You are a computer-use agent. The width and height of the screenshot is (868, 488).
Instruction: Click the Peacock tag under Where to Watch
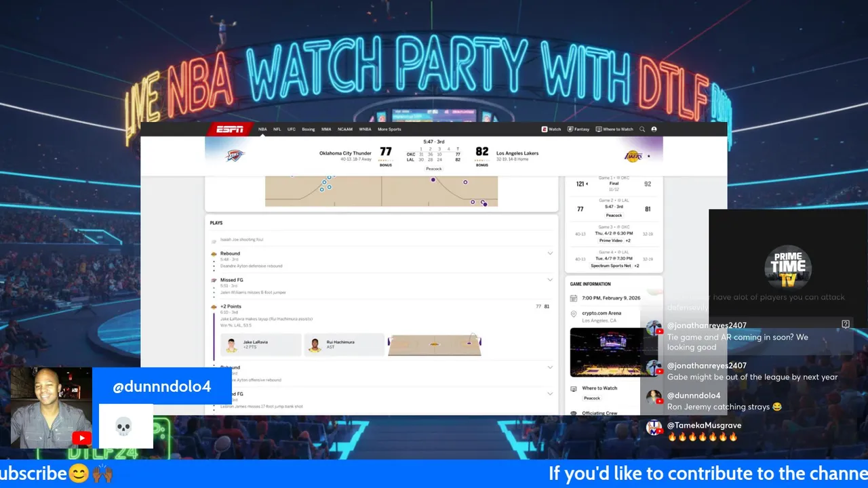[x=592, y=399]
